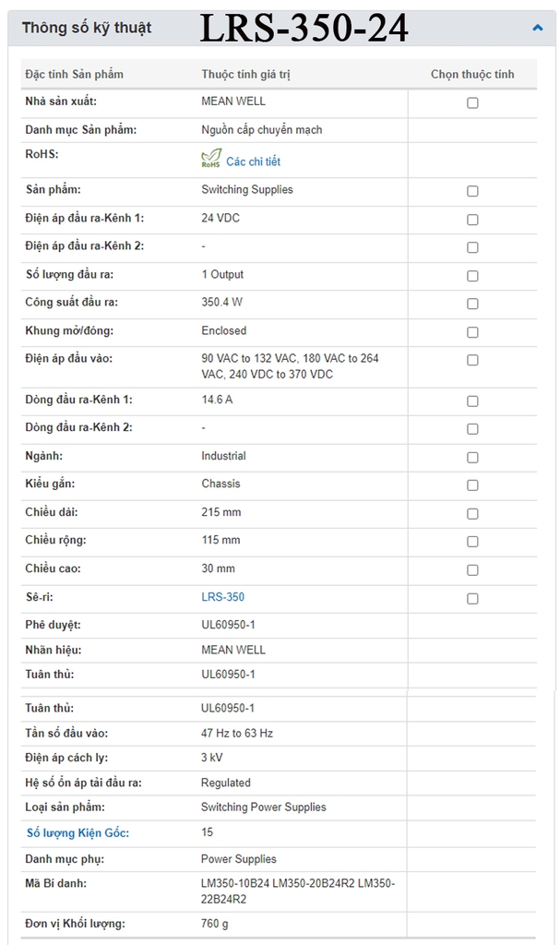Check the Nhà sản xuất MEAN WELL checkbox
Image resolution: width=560 pixels, height=945 pixels.
[472, 103]
